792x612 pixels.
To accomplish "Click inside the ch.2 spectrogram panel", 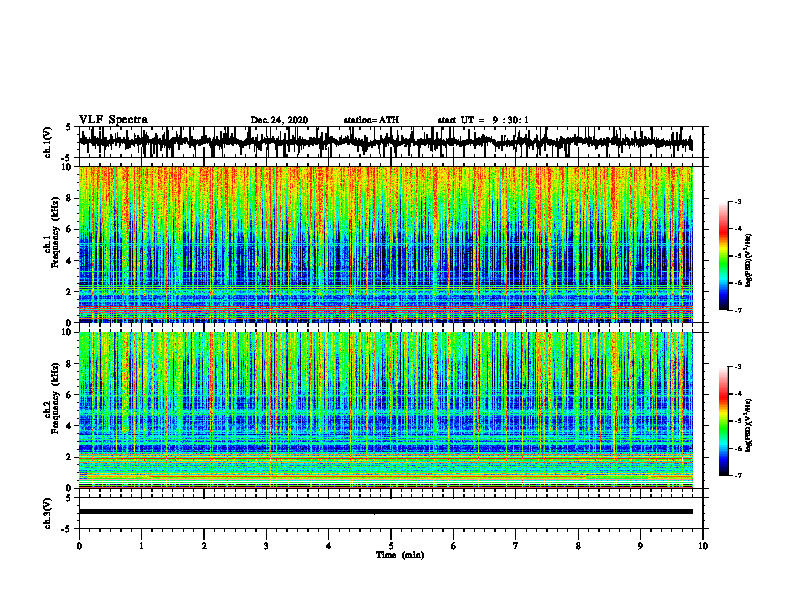I will tap(385, 410).
